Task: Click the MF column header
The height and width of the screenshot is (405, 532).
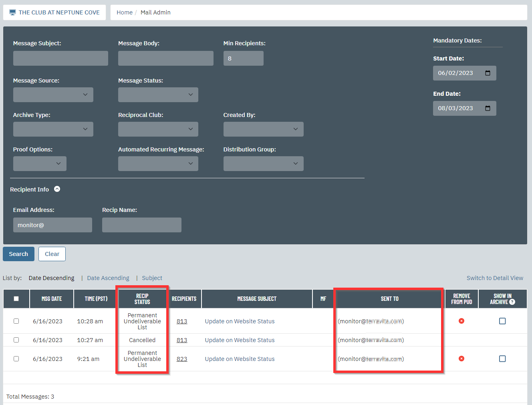Action: click(x=323, y=299)
